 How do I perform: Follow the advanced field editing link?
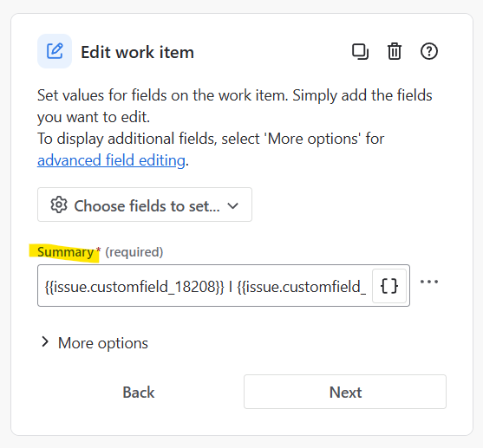coord(111,160)
